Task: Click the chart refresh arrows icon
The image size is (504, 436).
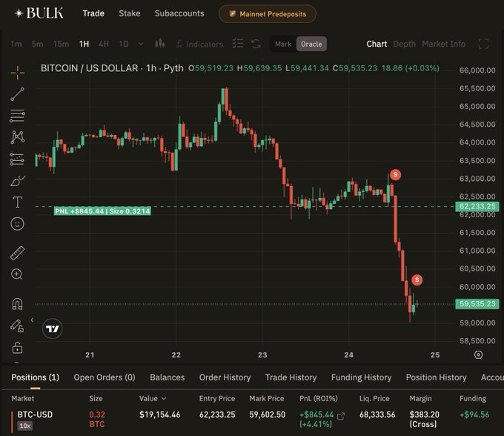Action: (256, 44)
